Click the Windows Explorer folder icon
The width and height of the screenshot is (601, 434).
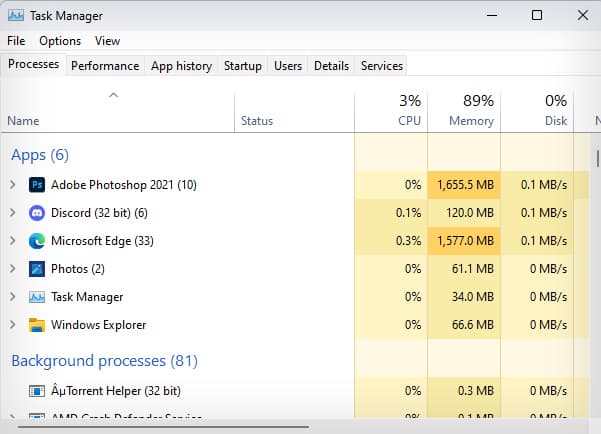point(37,325)
